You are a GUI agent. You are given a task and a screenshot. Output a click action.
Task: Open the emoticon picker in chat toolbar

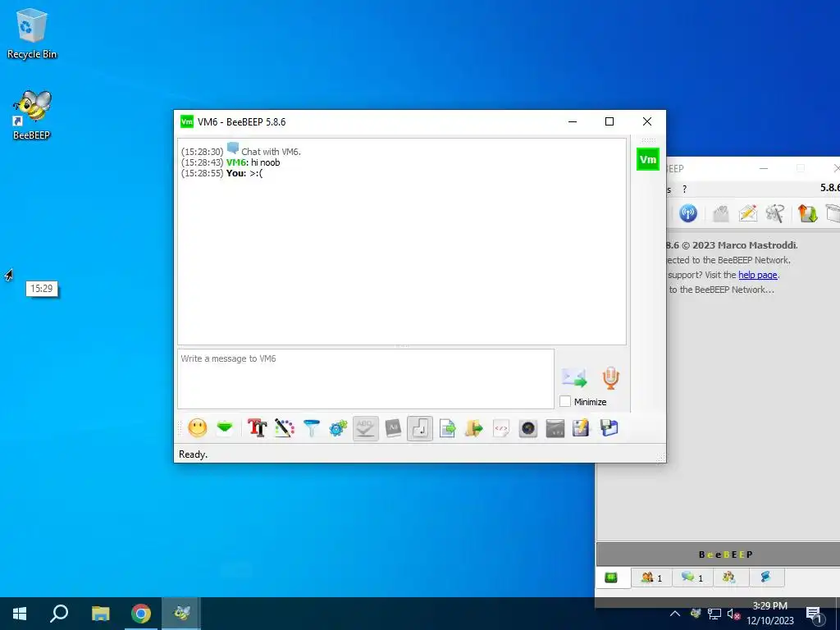(x=198, y=428)
